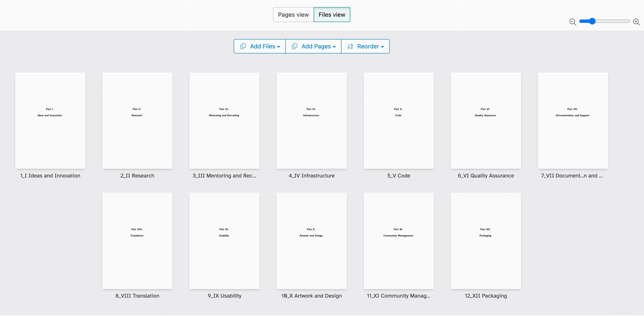Switch to Files view
644x316 pixels.
[332, 15]
